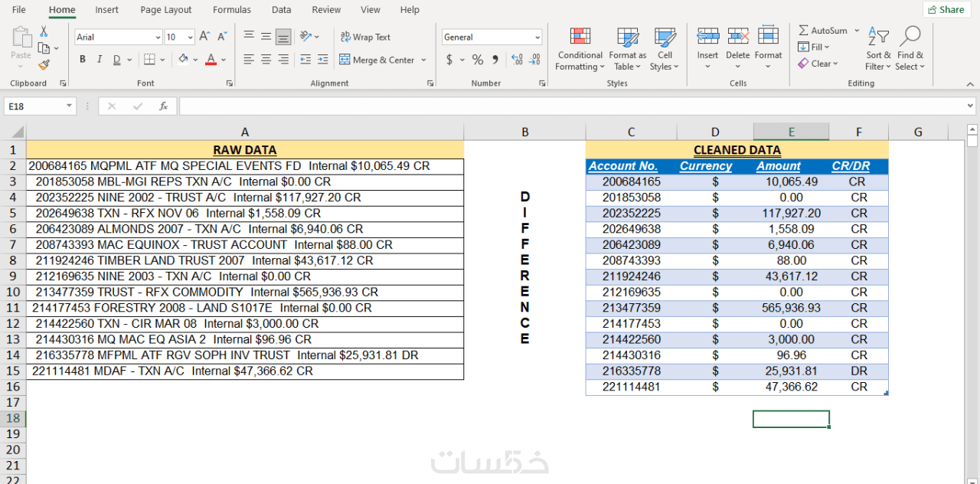Click the Orientation text angle icon
This screenshot has height=484, width=980.
[x=305, y=36]
